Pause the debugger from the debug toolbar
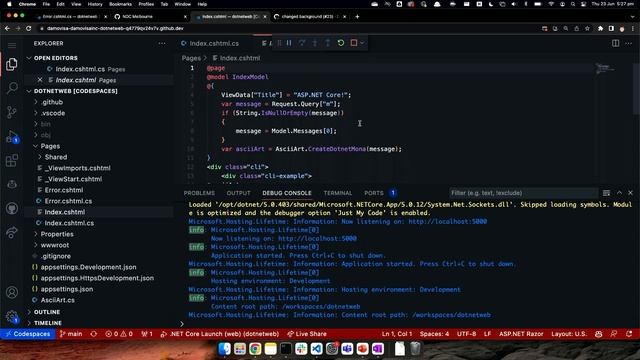640x360 pixels. click(x=289, y=43)
